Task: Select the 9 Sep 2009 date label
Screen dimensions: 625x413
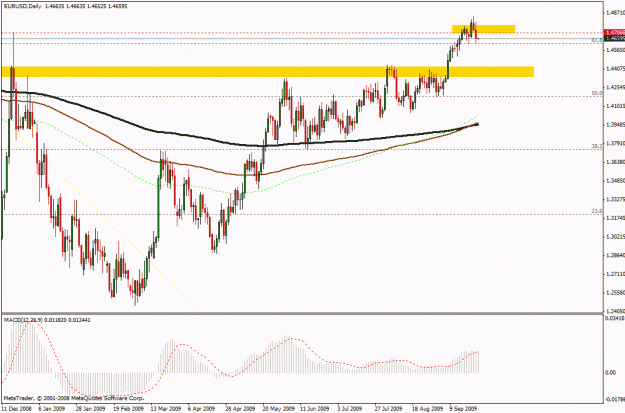Action: click(463, 409)
